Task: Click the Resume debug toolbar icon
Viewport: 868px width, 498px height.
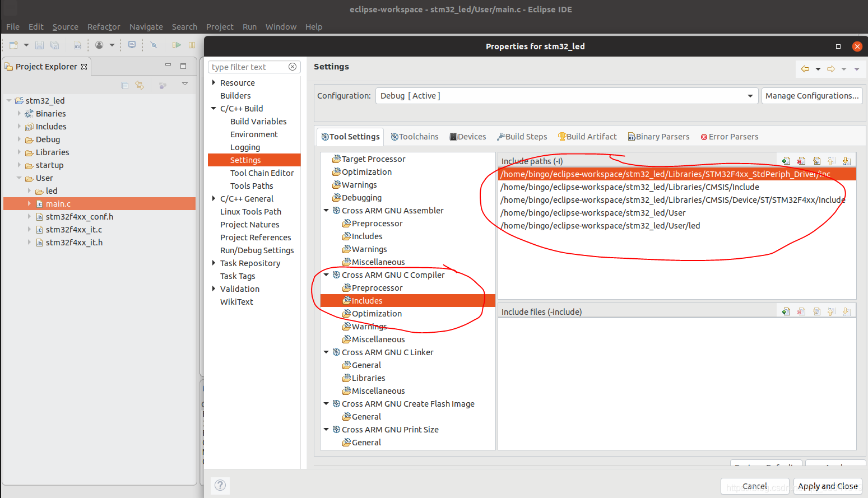Action: (x=177, y=45)
